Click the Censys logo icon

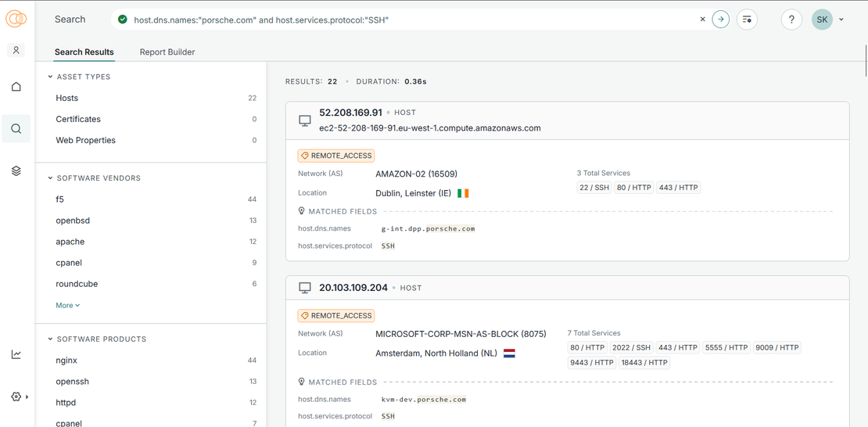tap(16, 19)
